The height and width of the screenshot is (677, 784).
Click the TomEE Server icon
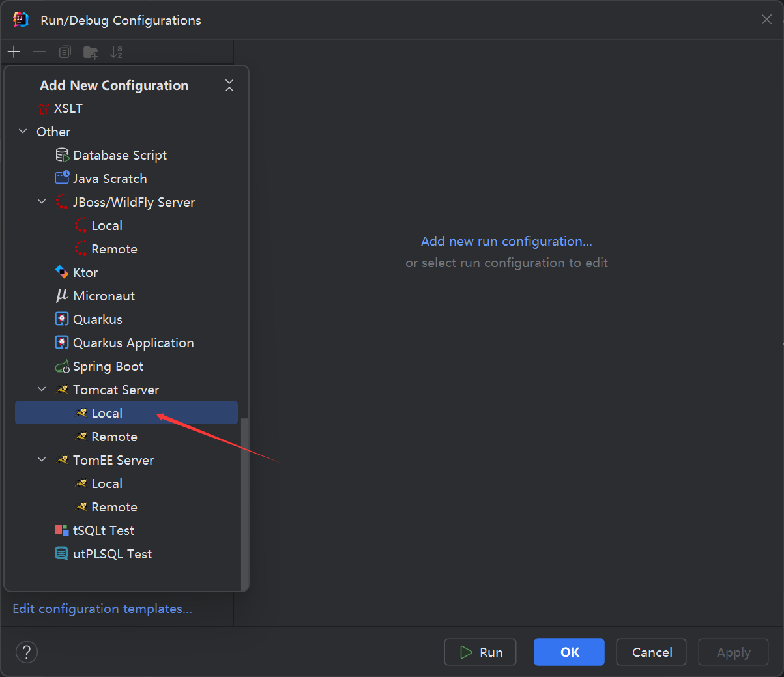(x=63, y=460)
